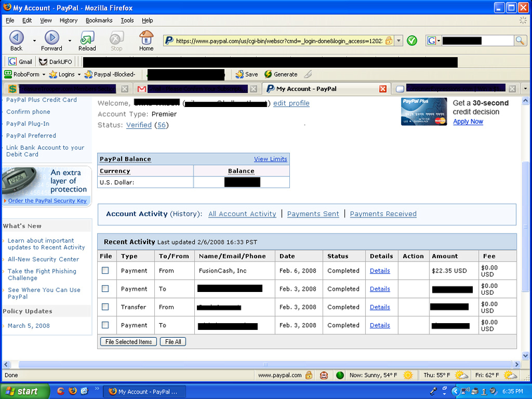The image size is (532, 399).
Task: Go to Home page icon
Action: (146, 38)
